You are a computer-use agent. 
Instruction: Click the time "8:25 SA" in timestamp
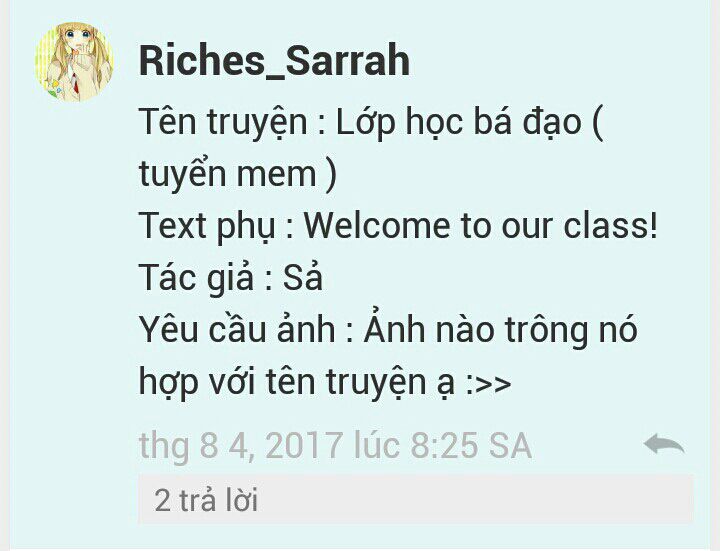click(x=471, y=445)
